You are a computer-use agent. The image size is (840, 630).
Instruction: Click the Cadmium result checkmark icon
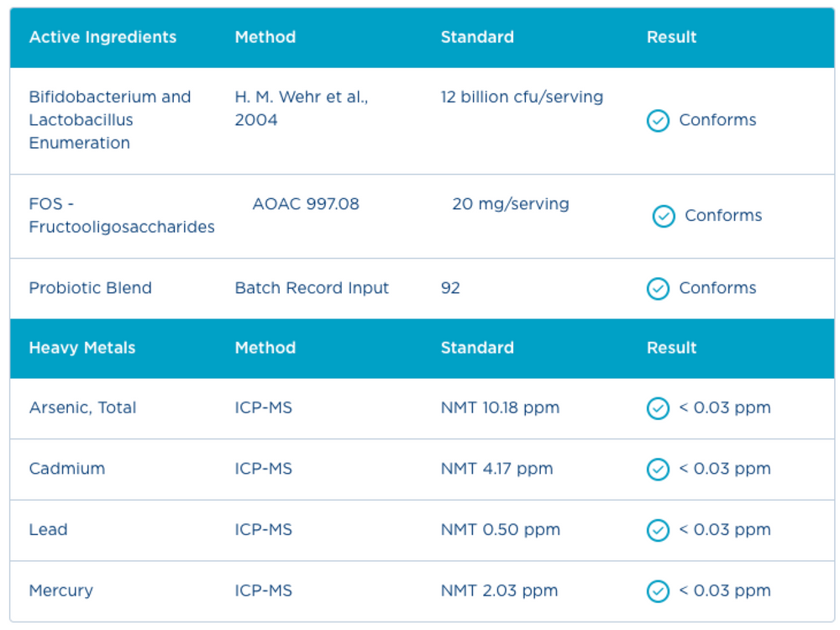click(658, 470)
